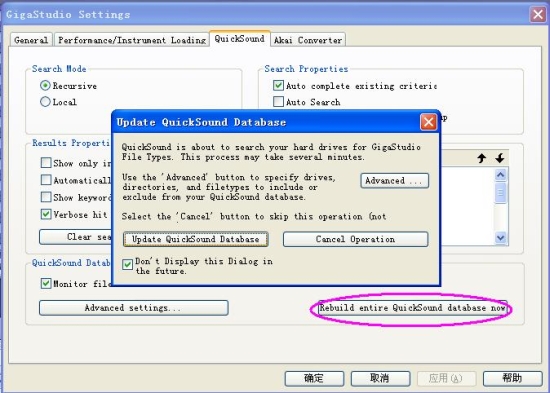The width and height of the screenshot is (550, 393).
Task: Click the list scrollbar up arrow
Action: [x=501, y=174]
